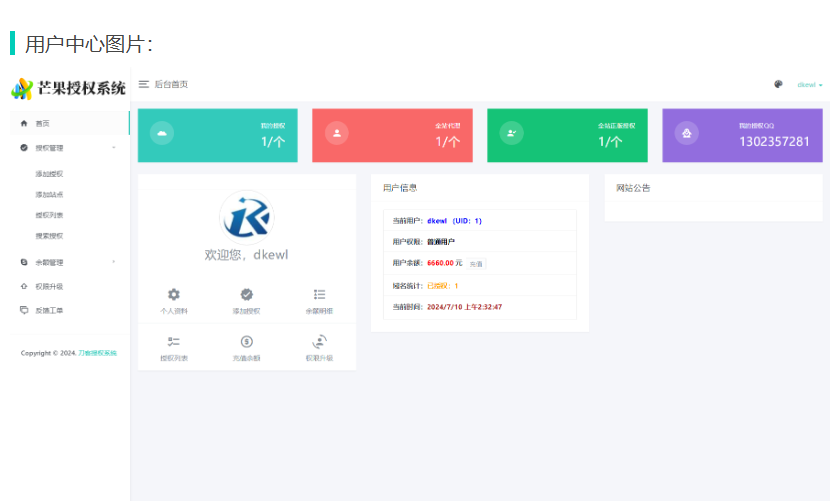Viewport: 835px width, 501px height.
Task: Open 搜索授权 in the sidebar submenu
Action: pos(49,236)
